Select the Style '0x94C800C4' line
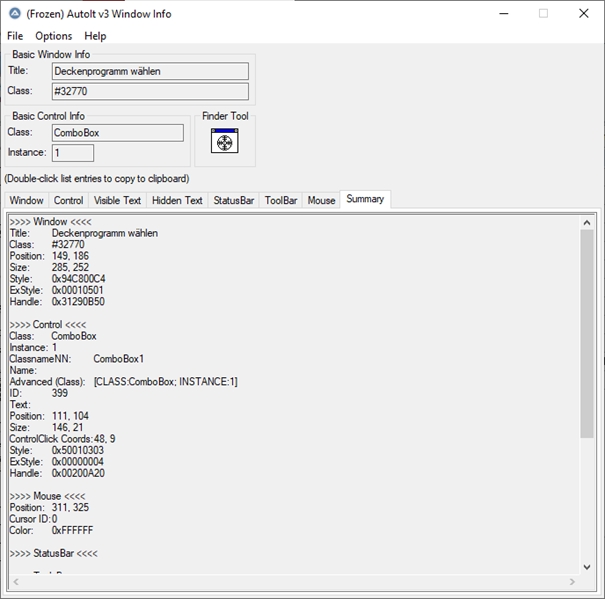This screenshot has width=605, height=599. click(x=57, y=279)
